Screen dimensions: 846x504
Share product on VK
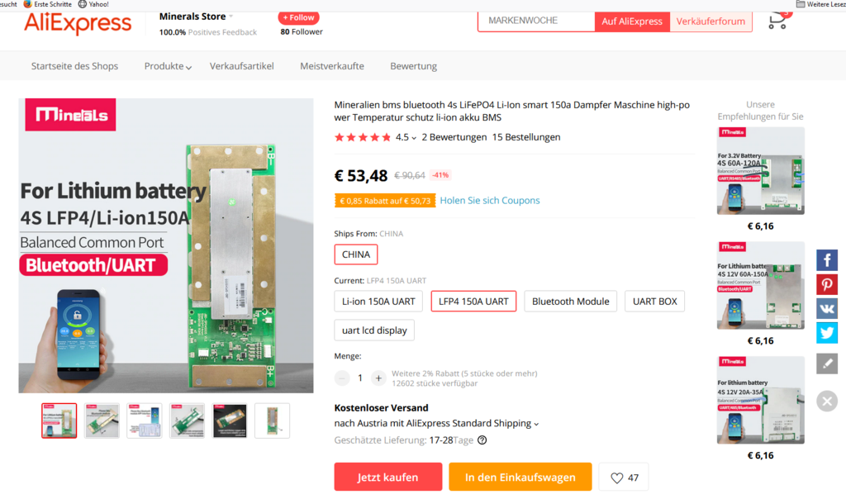click(826, 309)
